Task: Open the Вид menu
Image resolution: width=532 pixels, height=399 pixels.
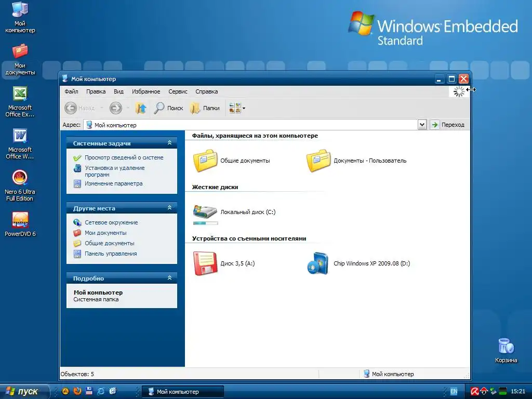Action: tap(118, 91)
